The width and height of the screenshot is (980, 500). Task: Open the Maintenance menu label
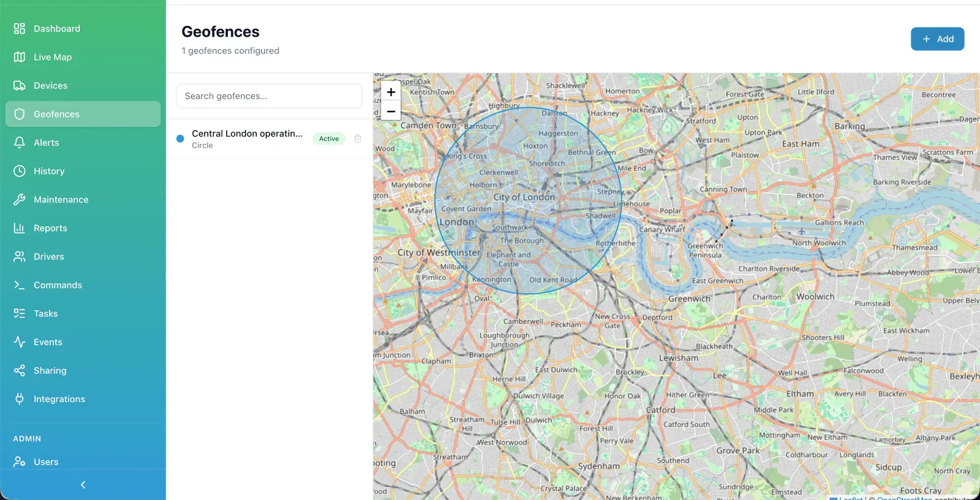coord(61,200)
